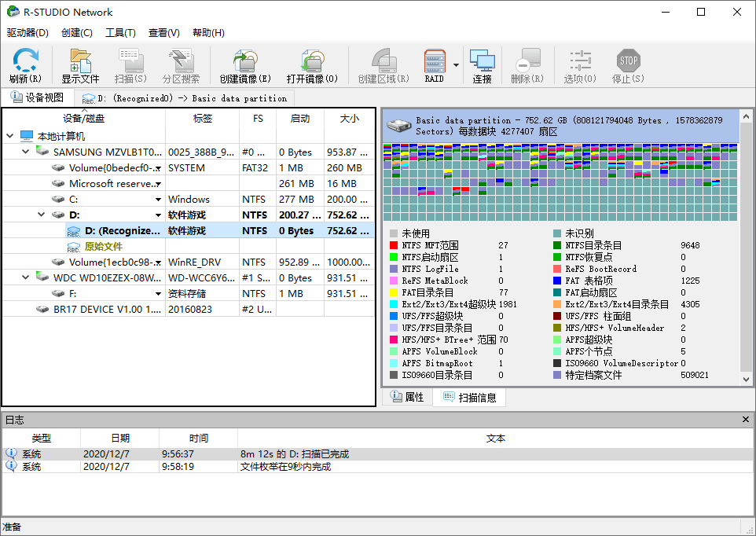756x536 pixels.
Task: Close the 日志 log panel
Action: 746,420
